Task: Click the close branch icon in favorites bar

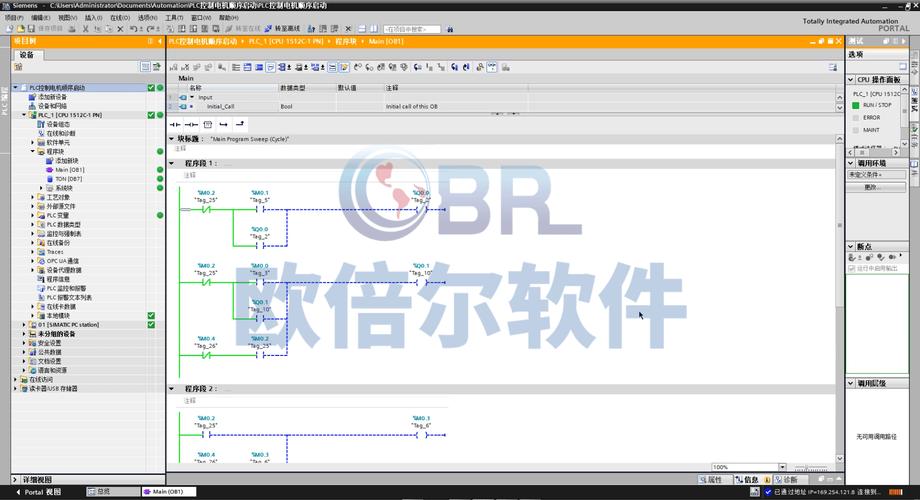Action: tap(240, 124)
